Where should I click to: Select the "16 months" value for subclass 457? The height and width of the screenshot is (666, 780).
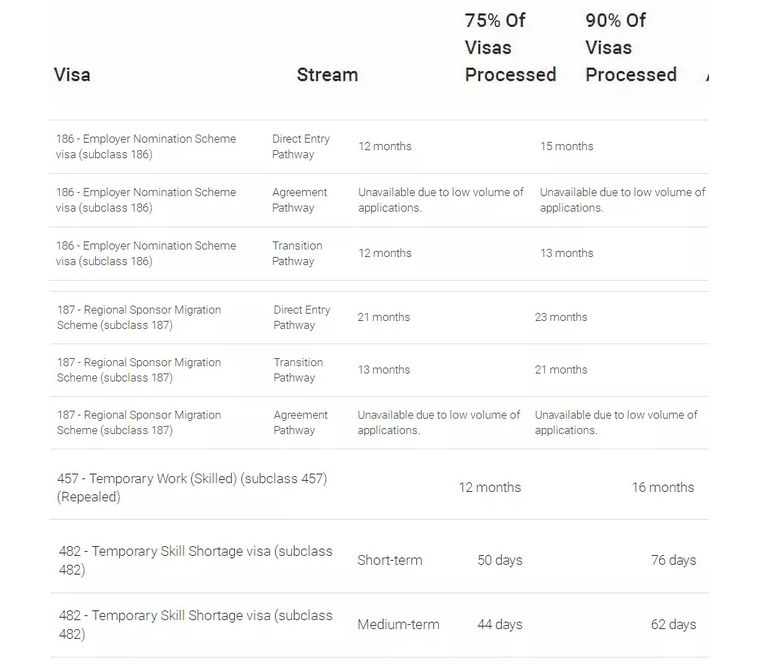662,487
